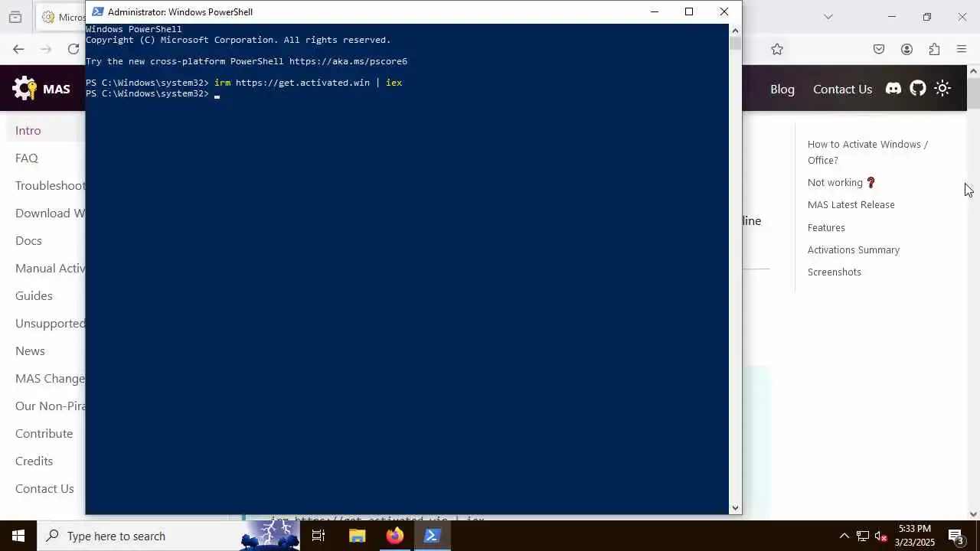
Task: Open Task View on taskbar
Action: (318, 536)
